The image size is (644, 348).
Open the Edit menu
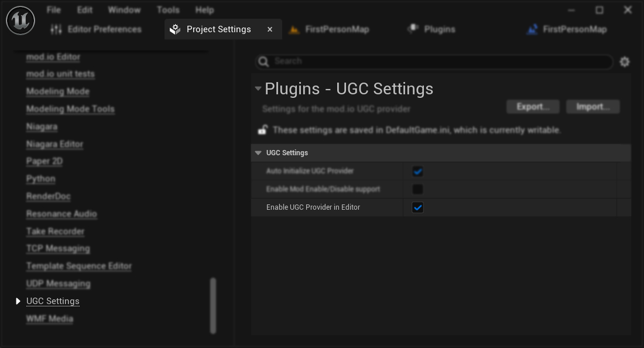pyautogui.click(x=85, y=10)
